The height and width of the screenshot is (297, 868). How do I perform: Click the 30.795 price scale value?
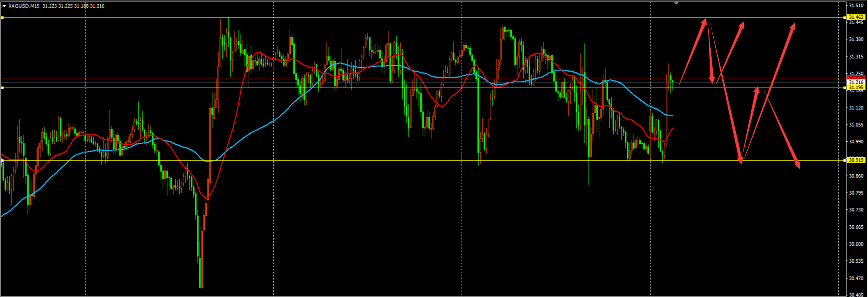[856, 193]
